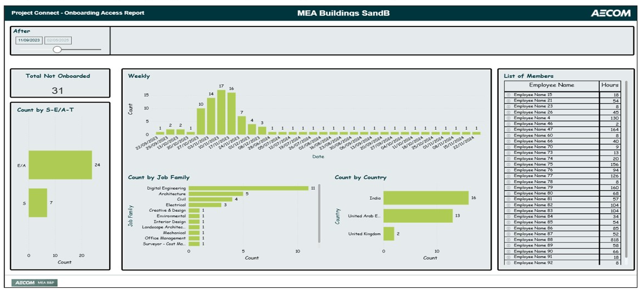Click the After date slider handle

click(57, 50)
